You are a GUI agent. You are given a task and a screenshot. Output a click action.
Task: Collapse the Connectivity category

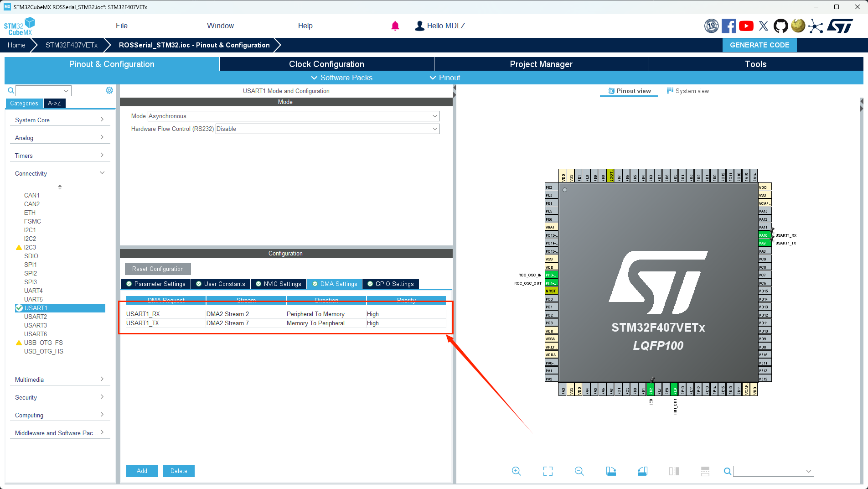pyautogui.click(x=60, y=173)
